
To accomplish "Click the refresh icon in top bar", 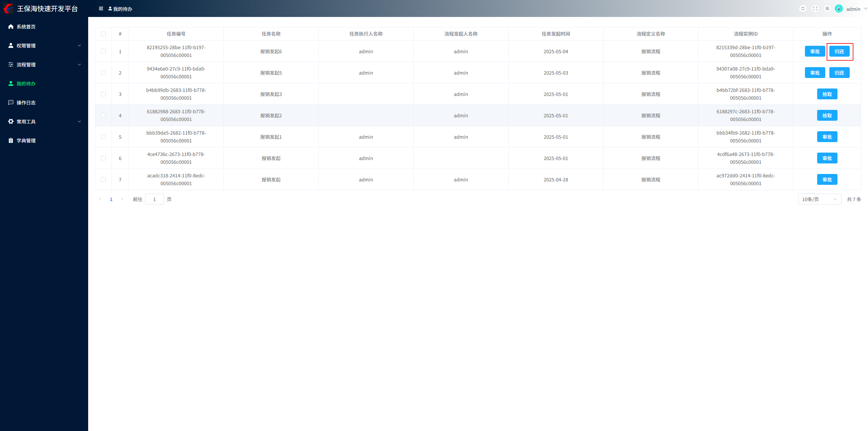I will coord(803,8).
